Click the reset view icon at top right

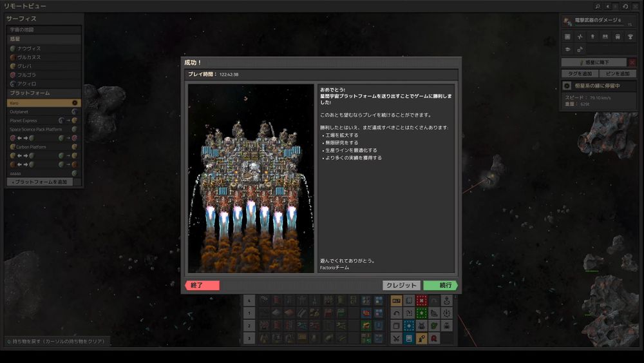[x=625, y=6]
